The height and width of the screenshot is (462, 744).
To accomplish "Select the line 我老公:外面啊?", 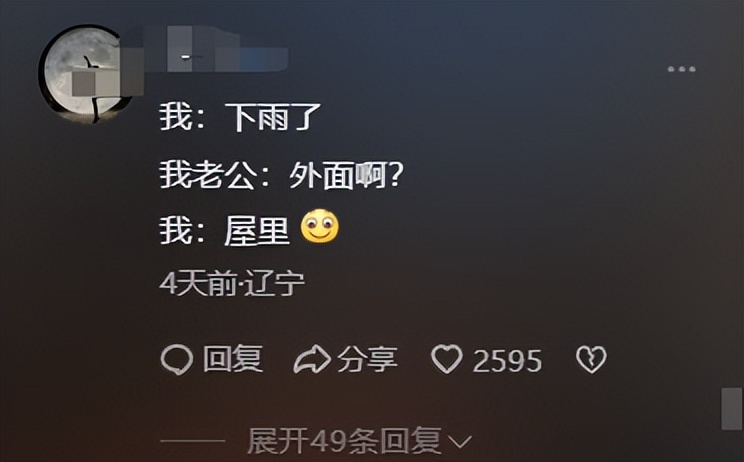I will coord(281,175).
